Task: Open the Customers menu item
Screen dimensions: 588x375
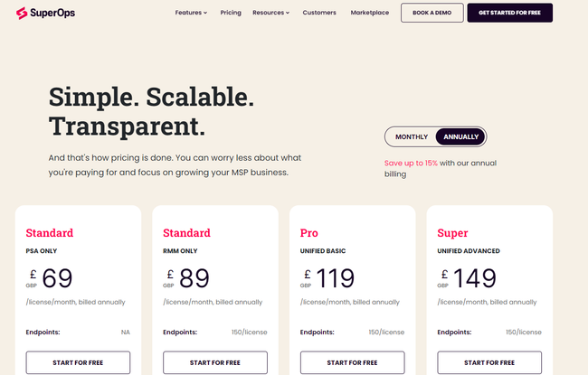Action: click(x=319, y=13)
